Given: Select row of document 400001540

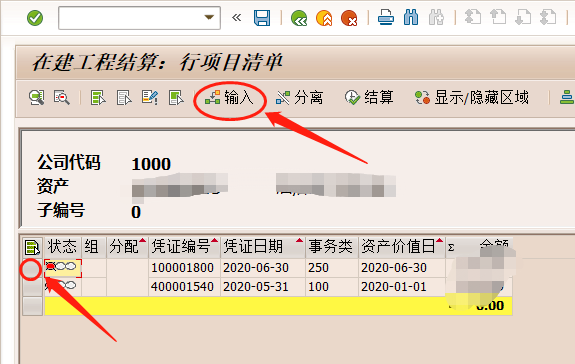Looking at the screenshot, I should (x=32, y=287).
